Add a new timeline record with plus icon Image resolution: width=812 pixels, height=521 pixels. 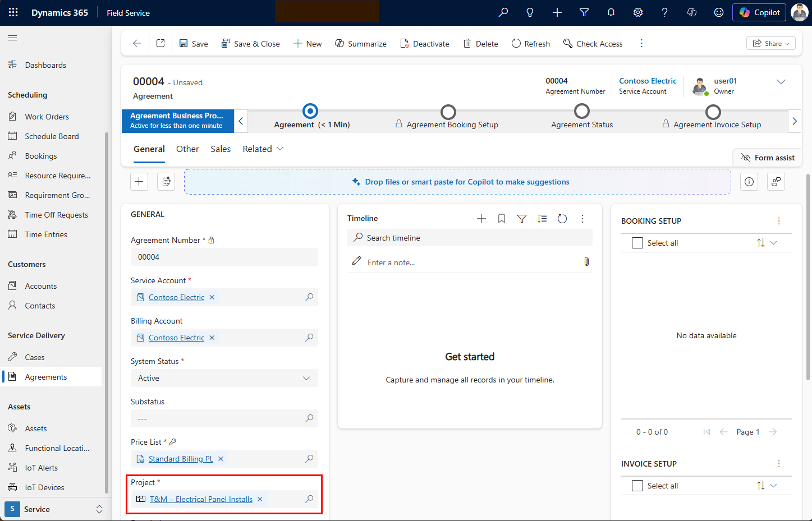point(481,218)
